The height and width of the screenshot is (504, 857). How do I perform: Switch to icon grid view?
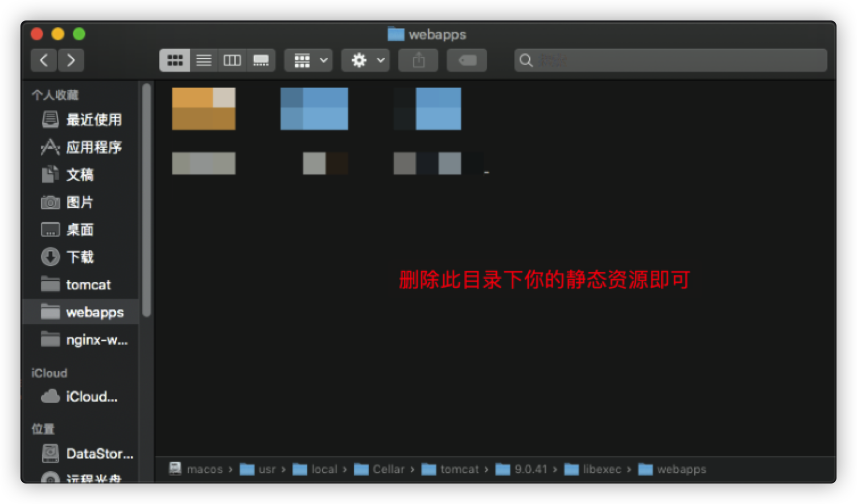point(175,60)
